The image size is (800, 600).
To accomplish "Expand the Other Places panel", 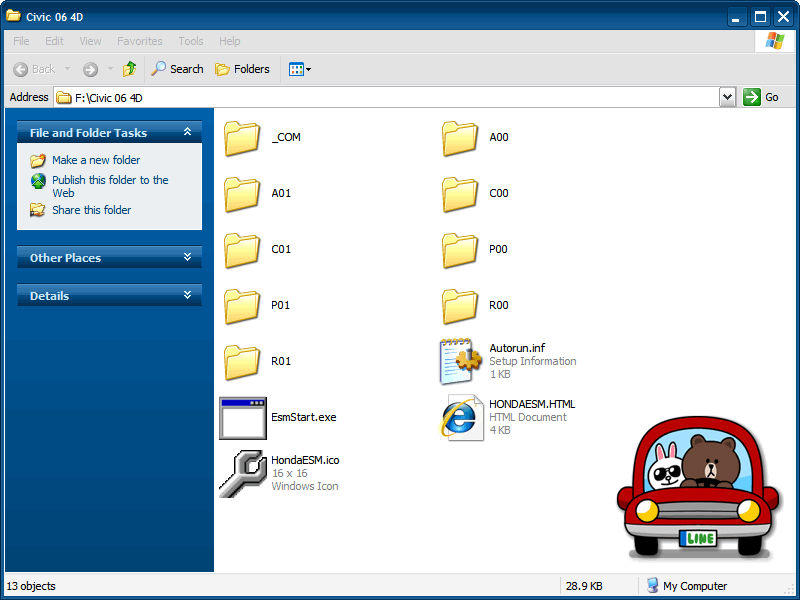I will coord(187,257).
